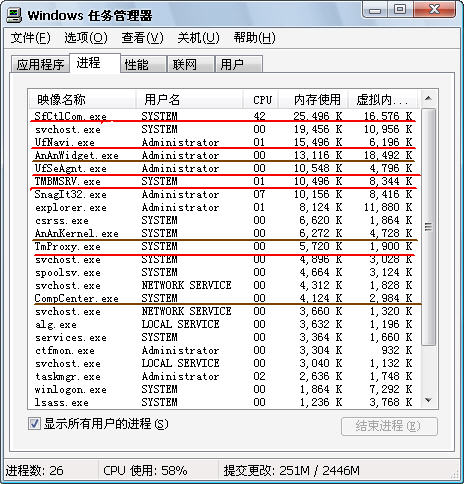Switch to the 应用程序 tab
Screen dimensions: 464x484
click(40, 64)
